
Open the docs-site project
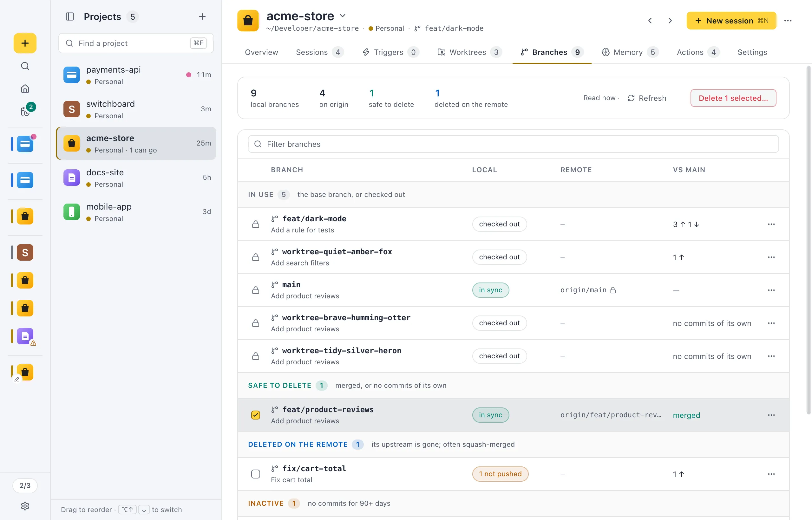[136, 178]
